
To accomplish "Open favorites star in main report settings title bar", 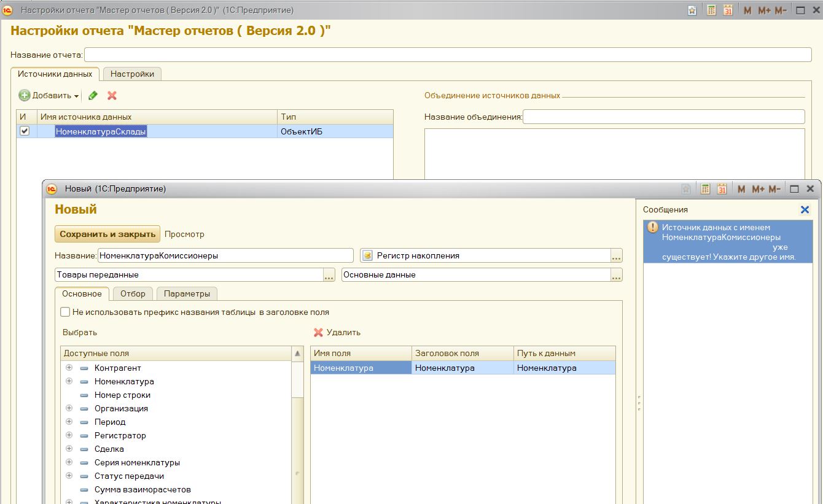I will click(x=692, y=10).
